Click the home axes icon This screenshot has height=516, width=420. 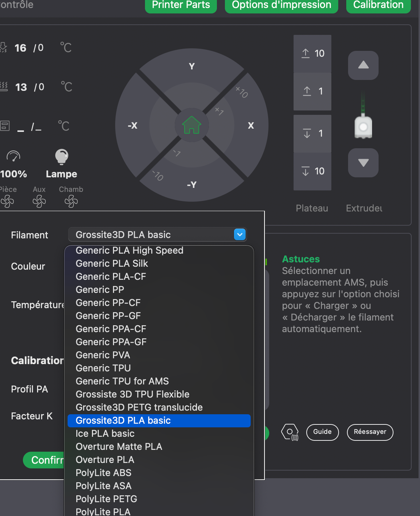point(191,125)
